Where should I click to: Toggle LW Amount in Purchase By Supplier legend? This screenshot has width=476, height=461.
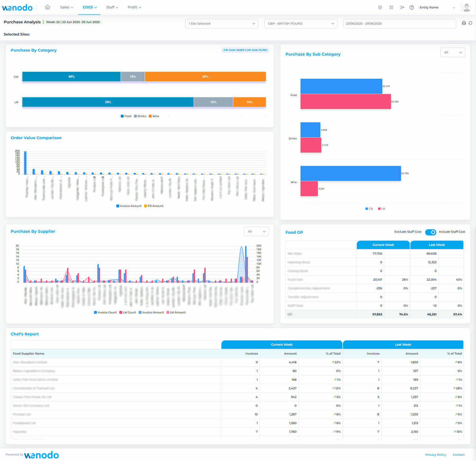[x=176, y=312]
